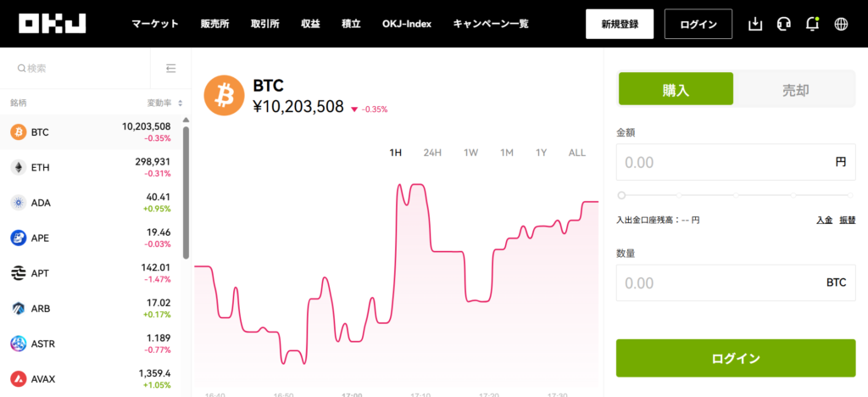868x397 pixels.
Task: Open customer support headset icon
Action: [x=784, y=24]
